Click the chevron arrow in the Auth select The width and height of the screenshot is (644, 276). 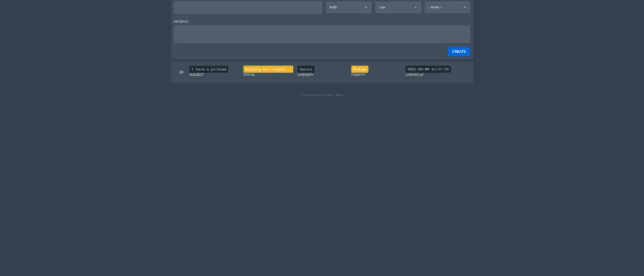pyautogui.click(x=366, y=7)
